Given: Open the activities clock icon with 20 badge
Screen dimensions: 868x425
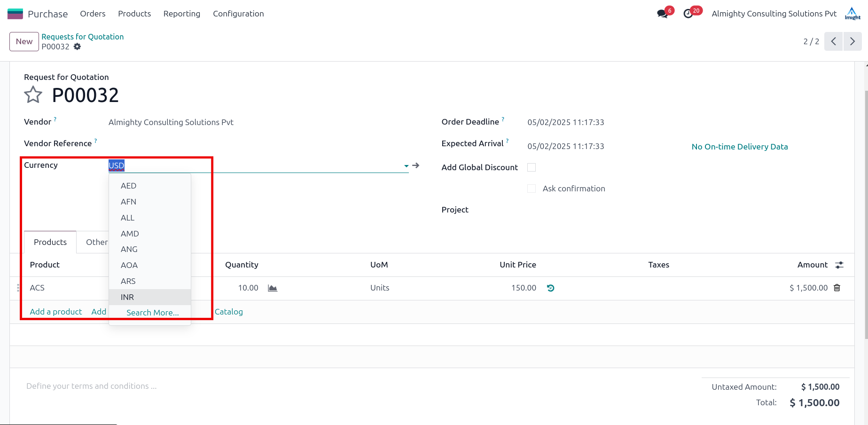Looking at the screenshot, I should [x=688, y=14].
